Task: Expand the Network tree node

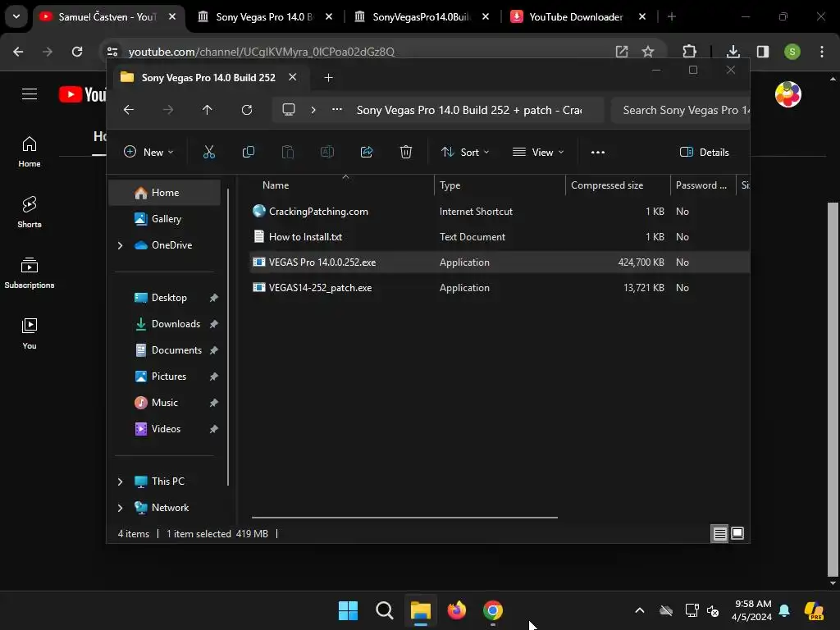Action: tap(120, 508)
